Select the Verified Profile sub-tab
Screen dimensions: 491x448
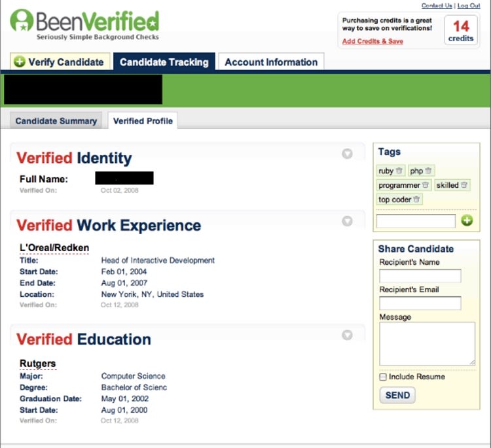coord(143,121)
